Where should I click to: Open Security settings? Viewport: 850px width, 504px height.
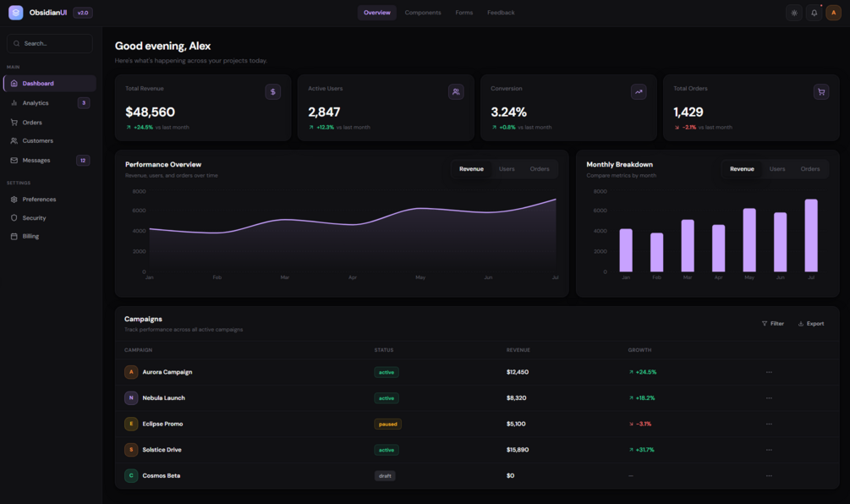coord(50,218)
